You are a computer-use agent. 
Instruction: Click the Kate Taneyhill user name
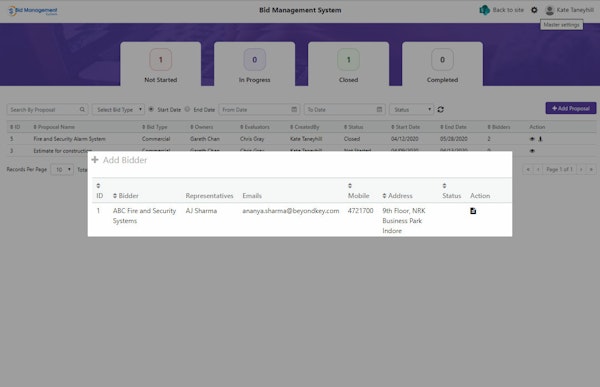(575, 10)
